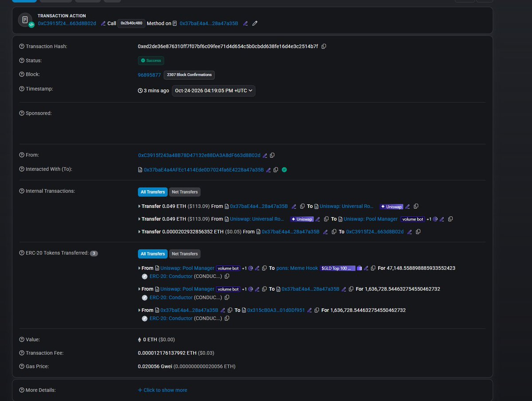
Task: Click the bag icon beside $GLD Top 100 tag
Action: (360, 269)
